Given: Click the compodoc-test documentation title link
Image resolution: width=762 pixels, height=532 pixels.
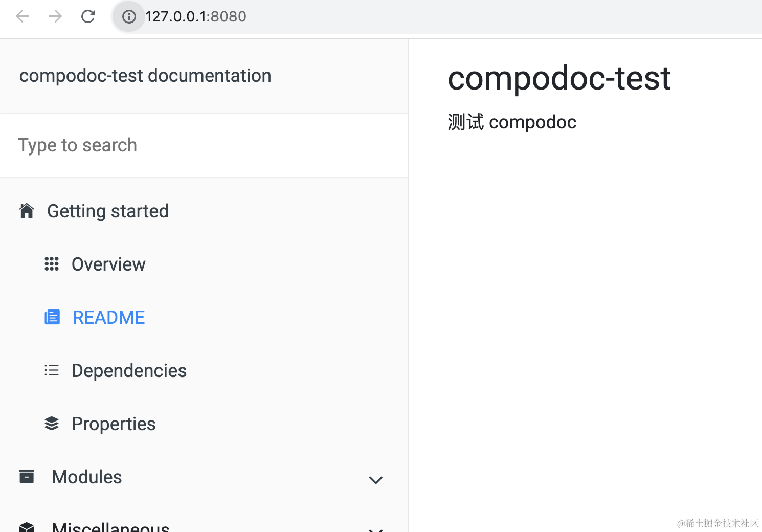Looking at the screenshot, I should (x=145, y=76).
